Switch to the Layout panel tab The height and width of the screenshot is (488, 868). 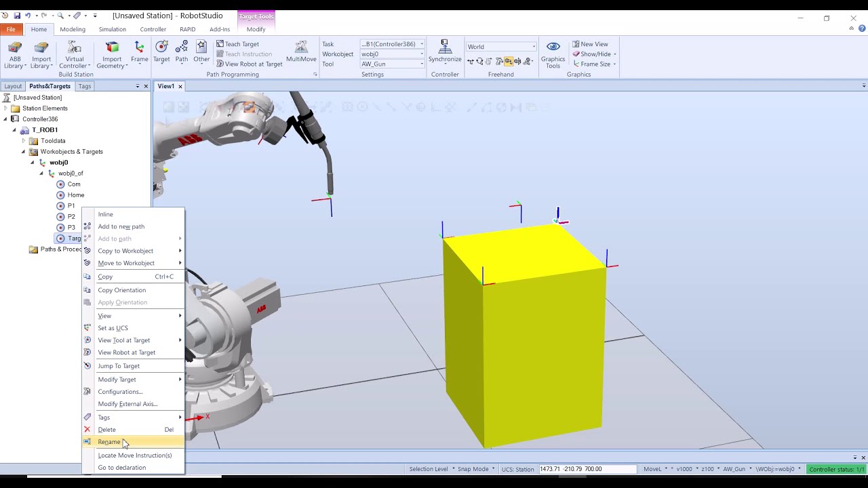(x=13, y=86)
